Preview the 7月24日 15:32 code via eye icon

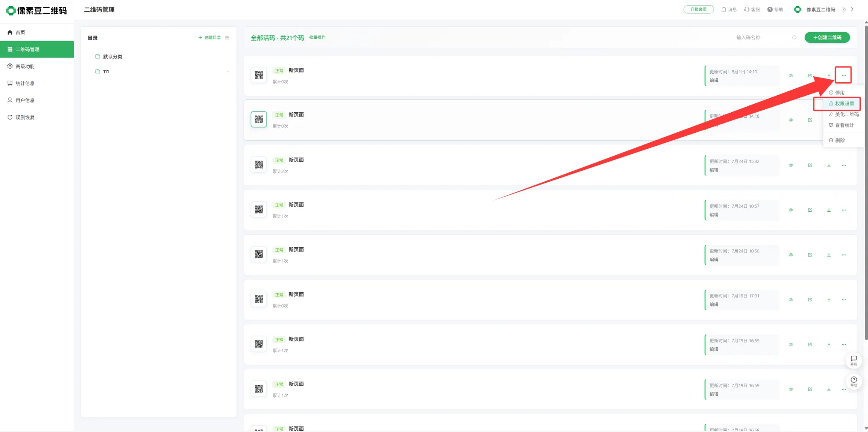tap(791, 166)
